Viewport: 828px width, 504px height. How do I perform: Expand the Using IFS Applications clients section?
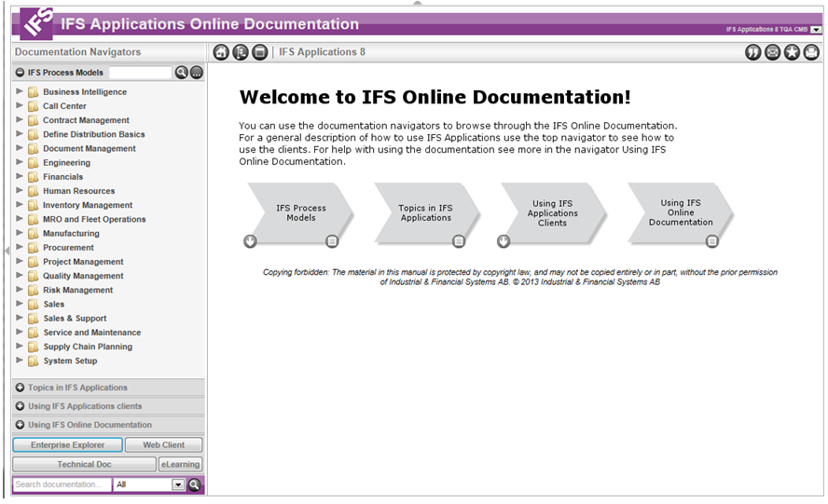click(20, 406)
